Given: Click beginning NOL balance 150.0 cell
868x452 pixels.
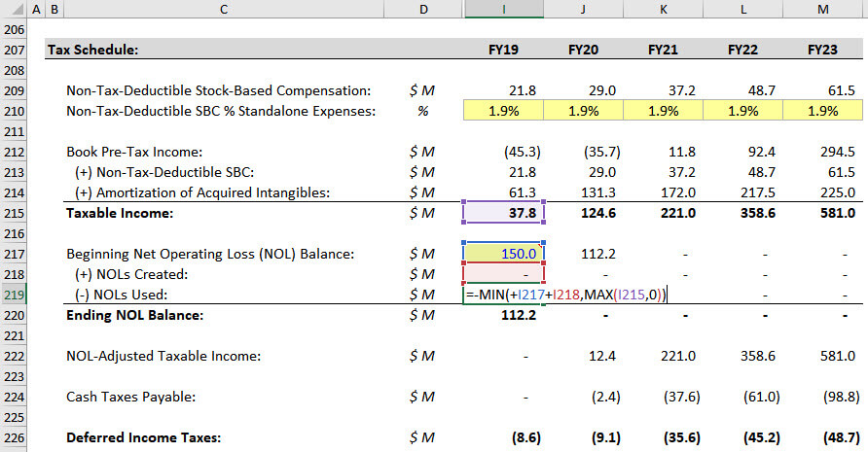Looking at the screenshot, I should 504,254.
